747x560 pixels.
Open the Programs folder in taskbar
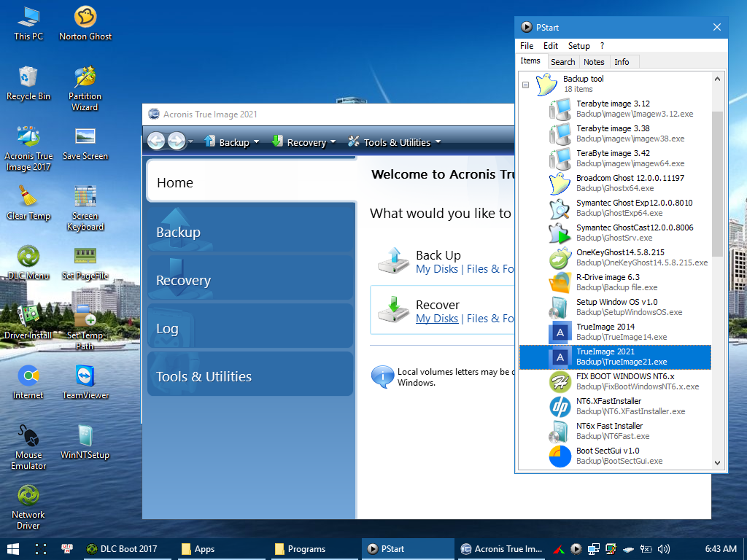[315, 549]
